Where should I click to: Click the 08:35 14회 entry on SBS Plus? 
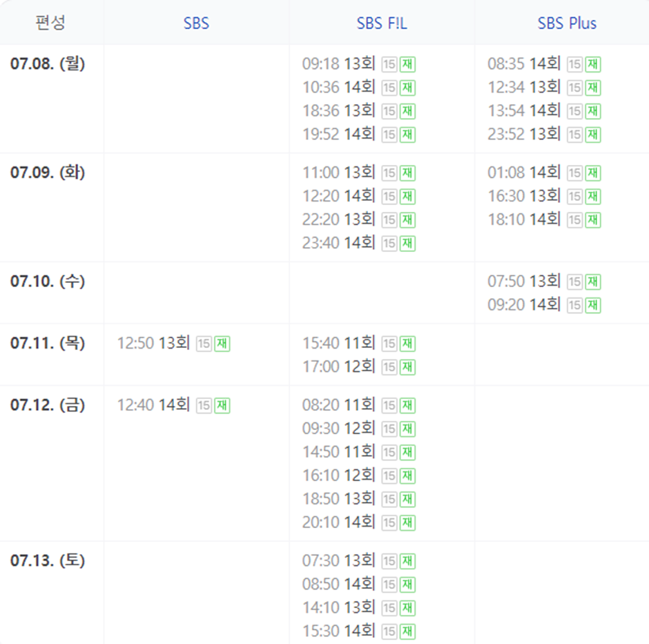[x=524, y=64]
